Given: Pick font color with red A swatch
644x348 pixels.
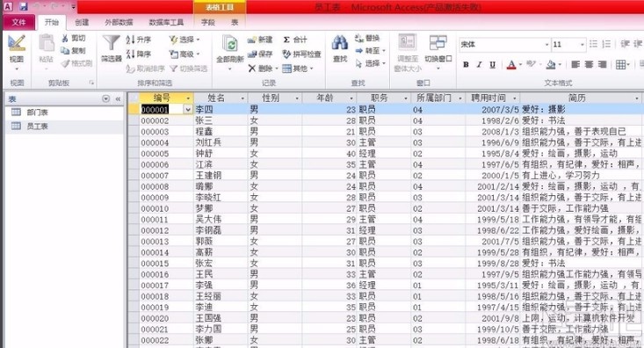Looking at the screenshot, I should 511,64.
